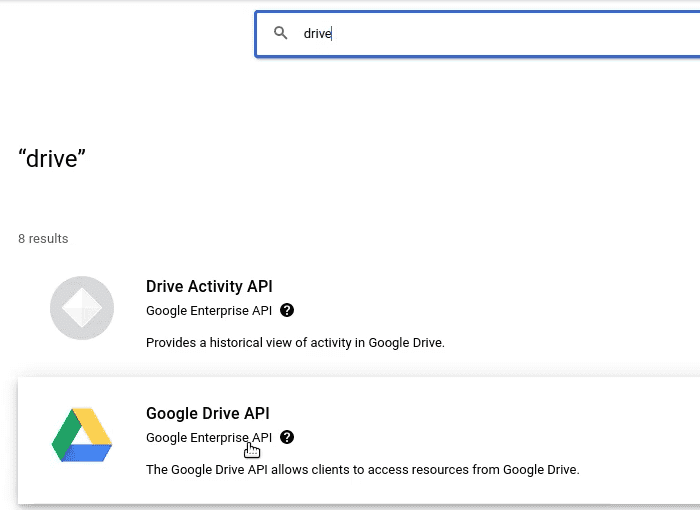Click the word drive in search box
Screen dimensions: 700x510
click(x=317, y=33)
